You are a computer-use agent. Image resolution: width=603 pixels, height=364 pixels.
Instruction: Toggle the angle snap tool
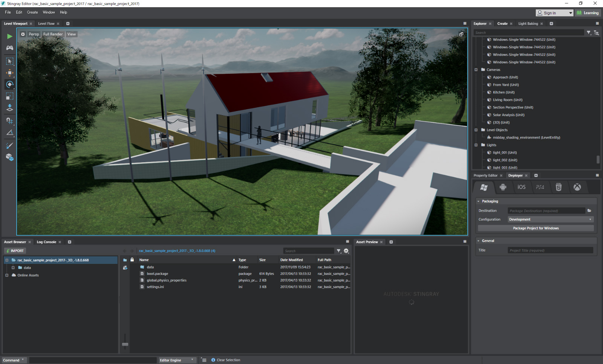10,133
